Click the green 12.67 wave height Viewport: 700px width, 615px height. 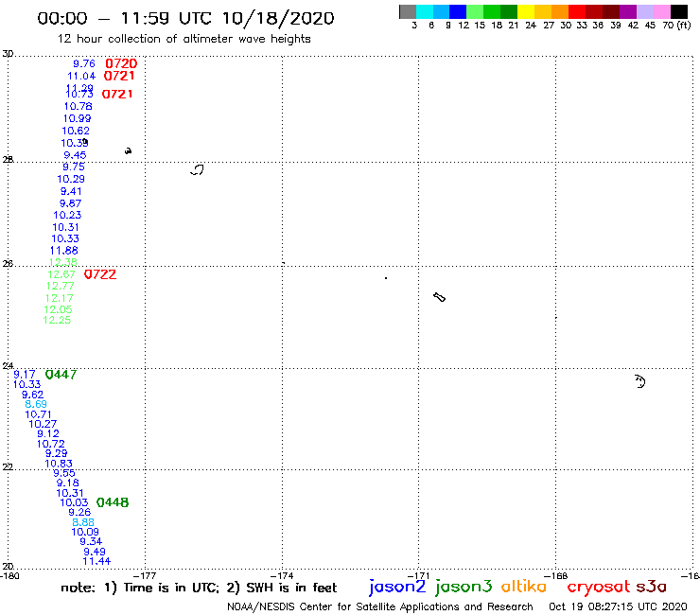pyautogui.click(x=61, y=274)
